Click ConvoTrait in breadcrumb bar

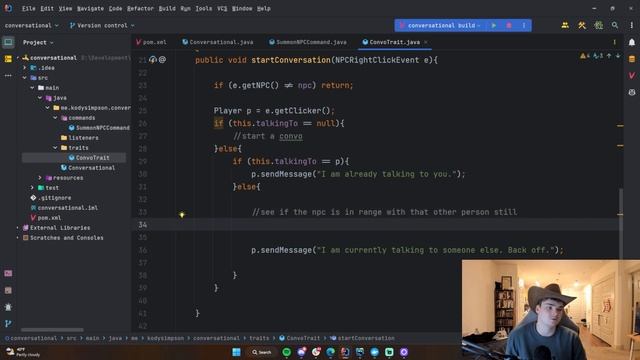(300, 338)
